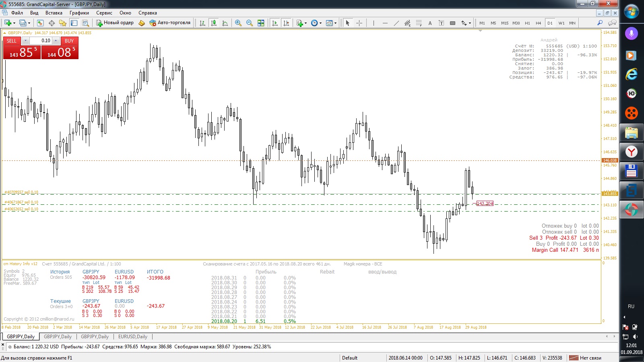Switch chart to line chart mode
The width and height of the screenshot is (644, 362).
coord(225,23)
